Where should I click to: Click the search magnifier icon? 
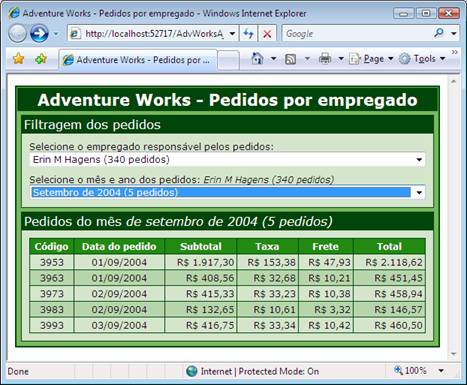439,33
